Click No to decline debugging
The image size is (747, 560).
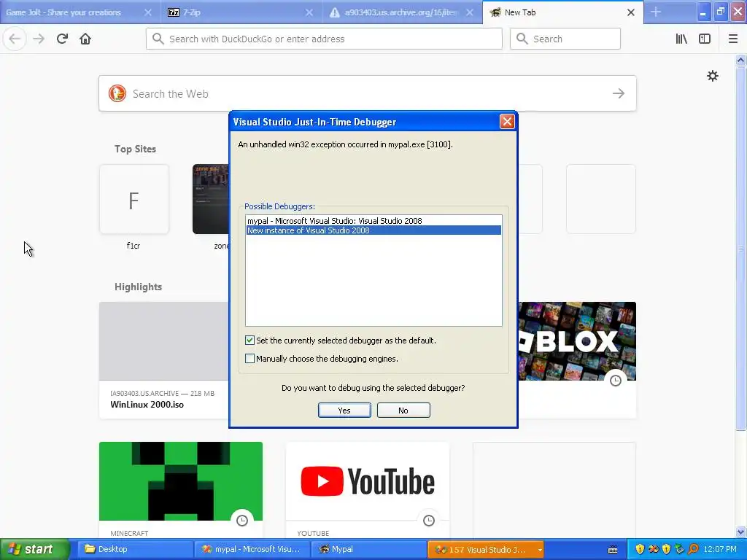403,410
